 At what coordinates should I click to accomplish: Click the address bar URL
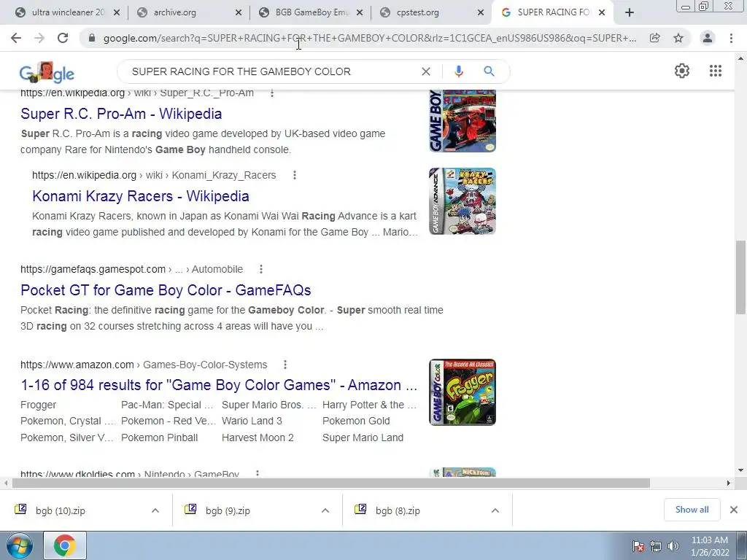pyautogui.click(x=370, y=38)
